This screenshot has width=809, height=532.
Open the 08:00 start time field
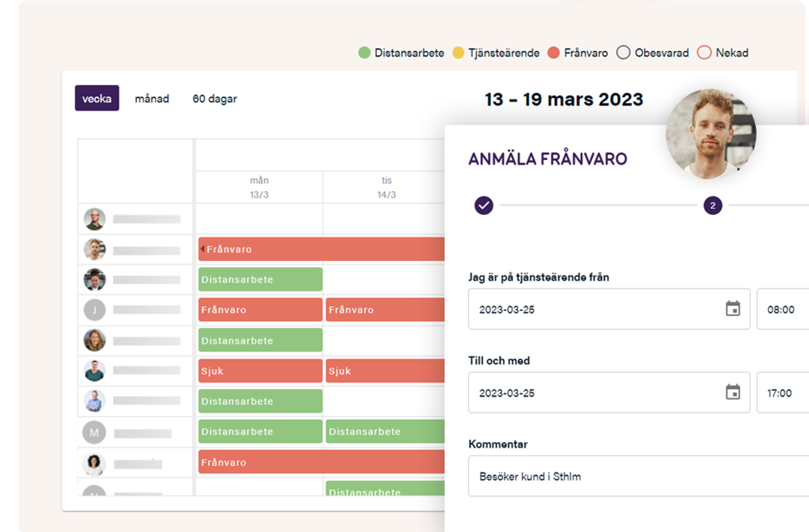(782, 310)
